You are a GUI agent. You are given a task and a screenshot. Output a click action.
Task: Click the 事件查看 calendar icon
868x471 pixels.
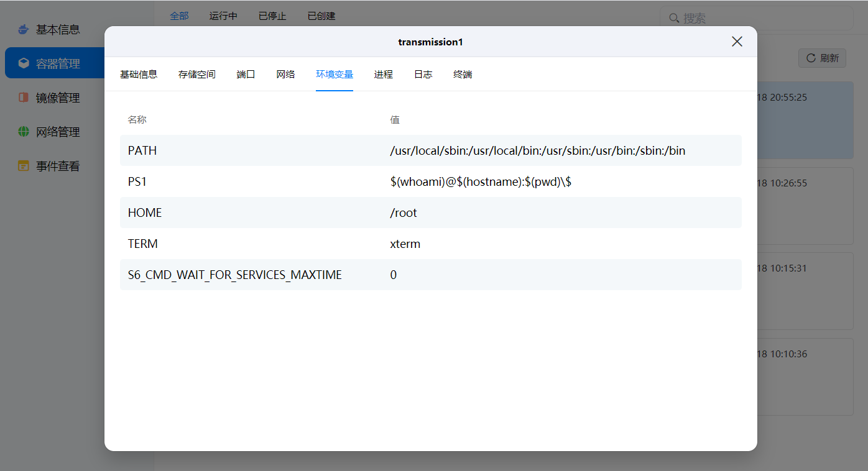pos(24,166)
